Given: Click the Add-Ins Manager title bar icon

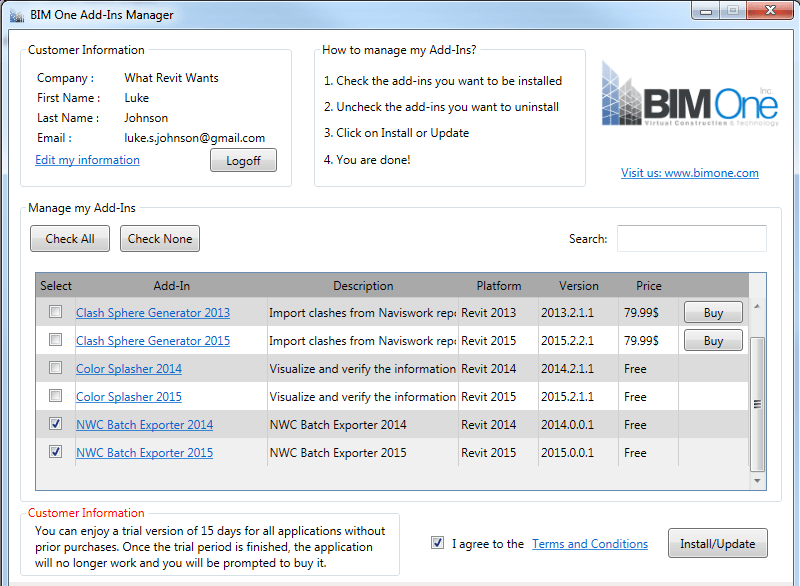Looking at the screenshot, I should click(14, 14).
